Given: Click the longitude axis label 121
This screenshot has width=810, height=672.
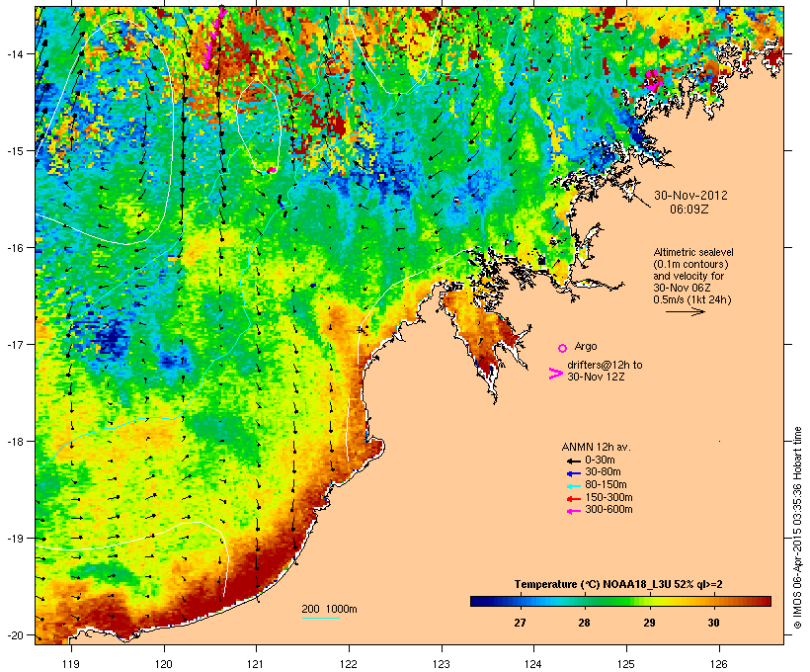Looking at the screenshot, I should pyautogui.click(x=256, y=664).
